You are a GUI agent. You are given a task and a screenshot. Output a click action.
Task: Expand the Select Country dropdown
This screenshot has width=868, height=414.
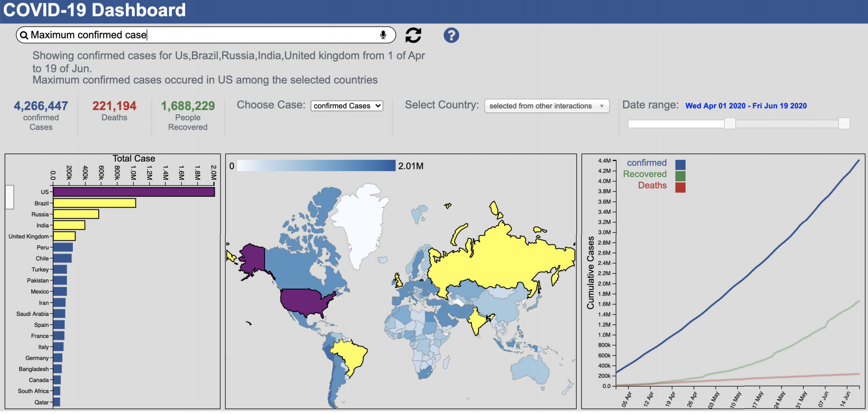(546, 106)
